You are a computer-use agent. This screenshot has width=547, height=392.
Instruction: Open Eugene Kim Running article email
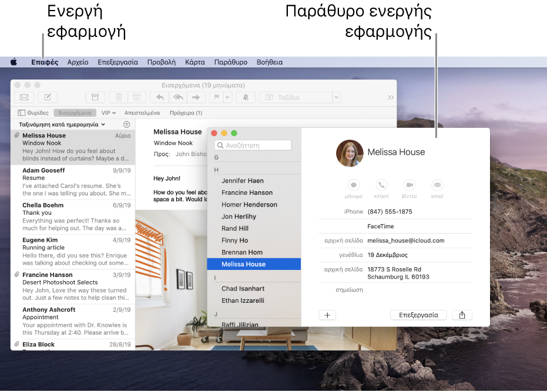73,252
